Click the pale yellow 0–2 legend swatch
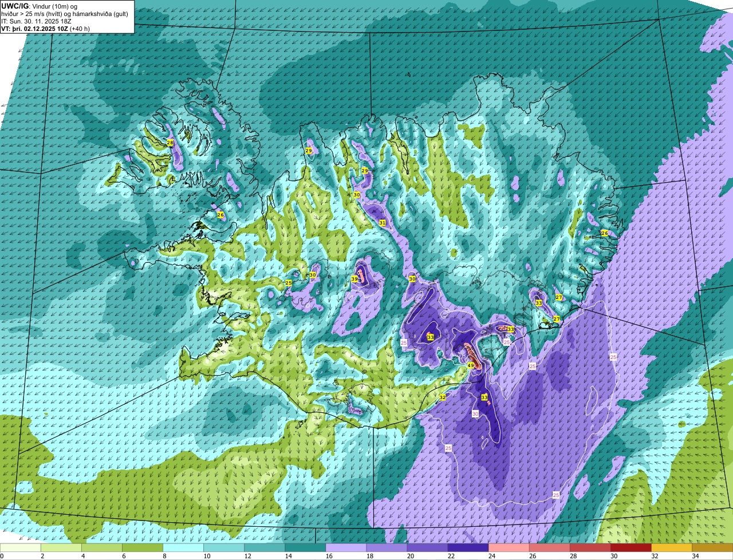This screenshot has width=733, height=560. tap(21, 548)
